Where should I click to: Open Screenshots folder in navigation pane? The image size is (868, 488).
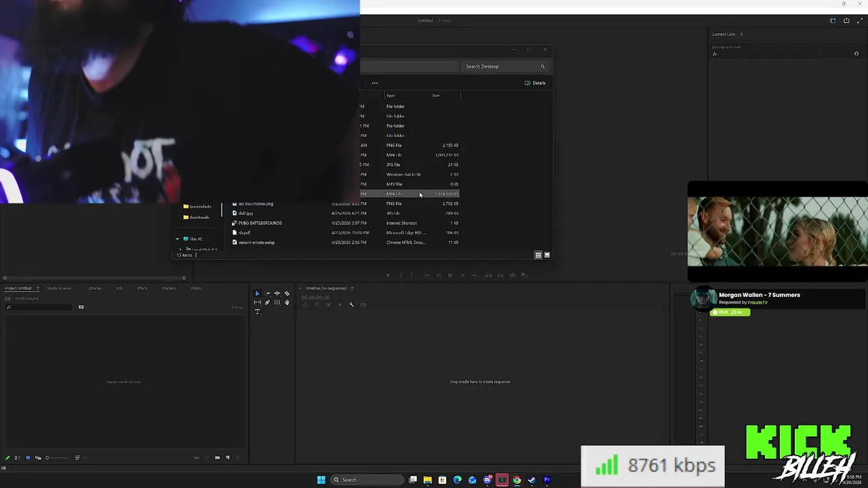click(x=197, y=206)
